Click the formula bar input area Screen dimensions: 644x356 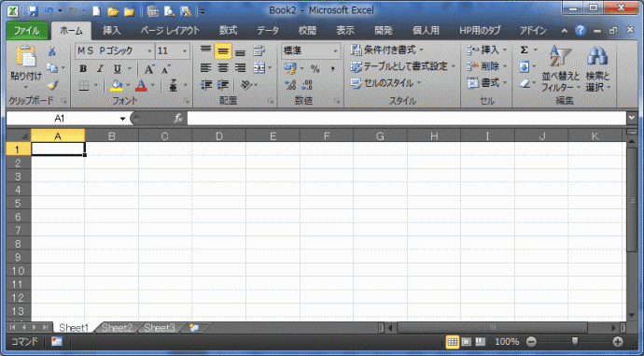[407, 119]
